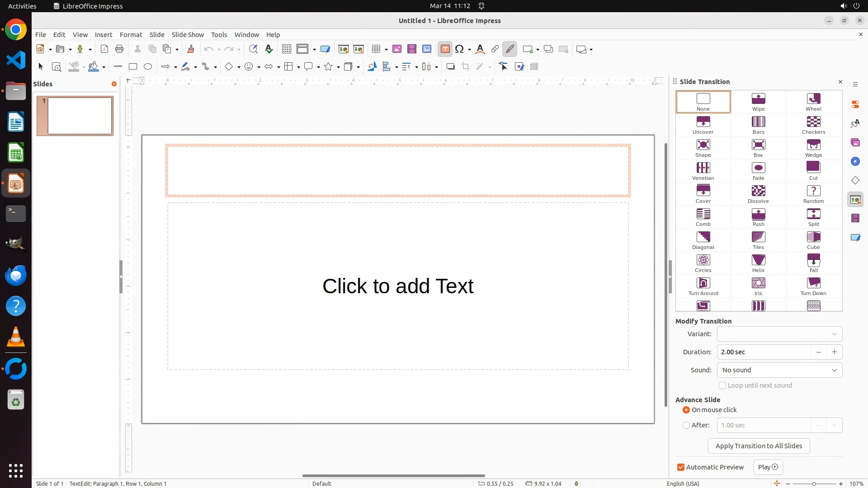Open the Format menu

[131, 35]
